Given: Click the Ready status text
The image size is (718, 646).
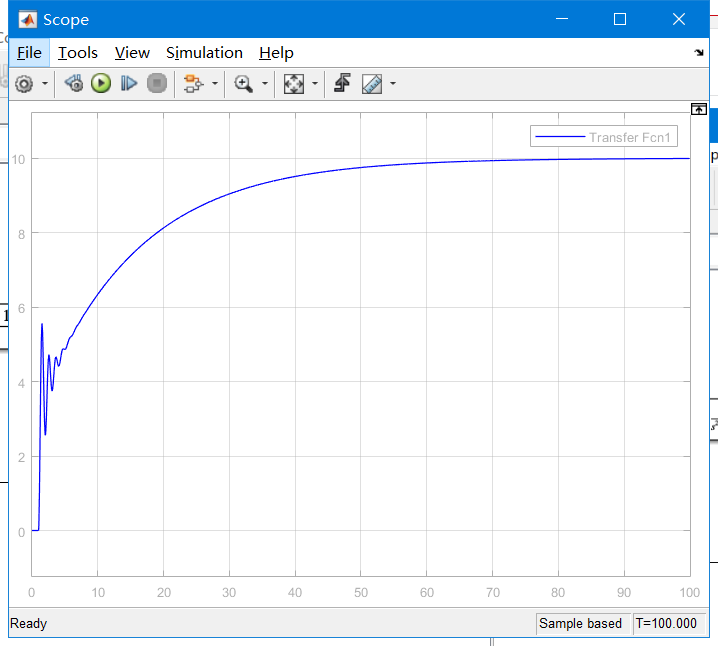Looking at the screenshot, I should (x=28, y=624).
